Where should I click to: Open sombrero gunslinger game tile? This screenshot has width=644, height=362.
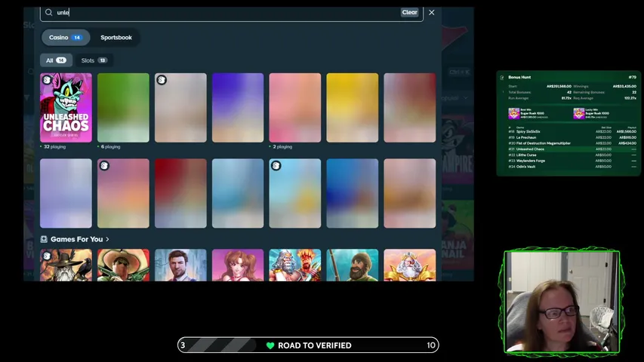point(123,265)
